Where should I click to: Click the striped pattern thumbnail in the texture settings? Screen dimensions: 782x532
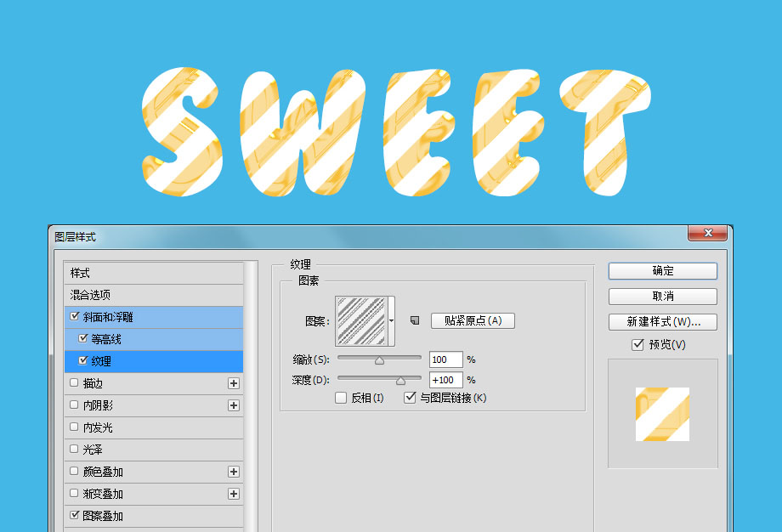(x=363, y=320)
